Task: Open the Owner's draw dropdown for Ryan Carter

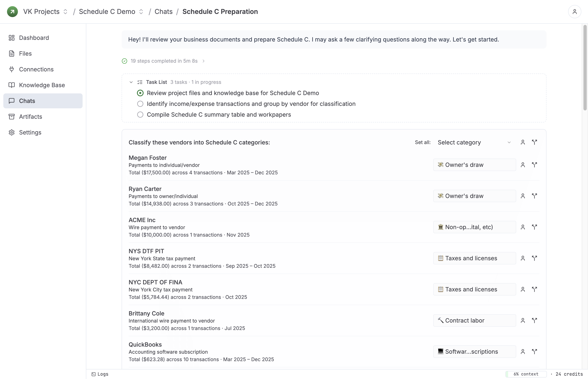Action: point(474,196)
